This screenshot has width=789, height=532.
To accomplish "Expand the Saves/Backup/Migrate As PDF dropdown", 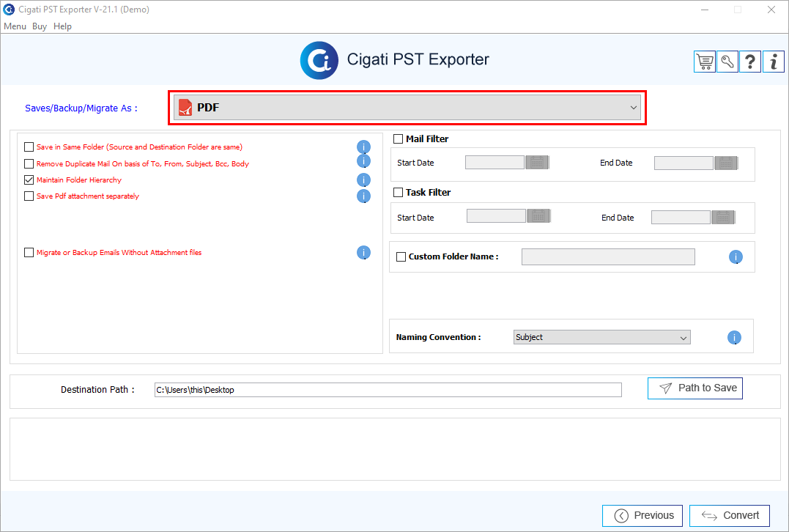I will pos(407,107).
